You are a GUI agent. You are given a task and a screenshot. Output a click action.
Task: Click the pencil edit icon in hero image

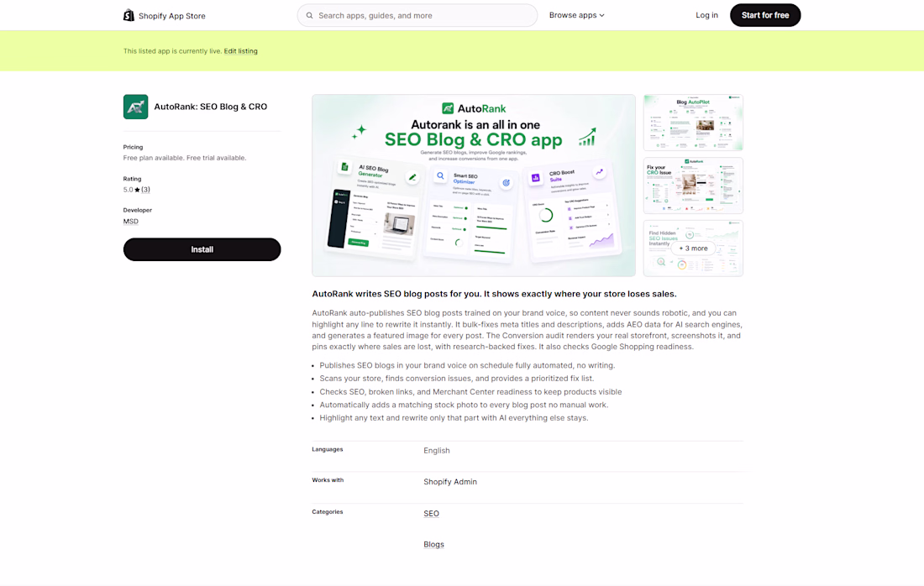[412, 176]
